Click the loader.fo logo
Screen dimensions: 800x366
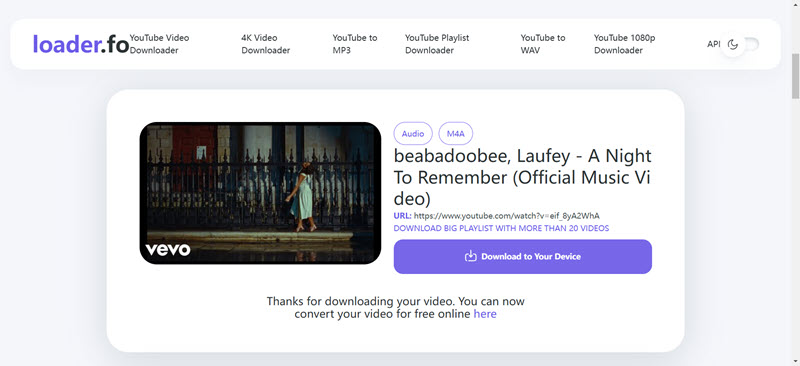(x=81, y=44)
